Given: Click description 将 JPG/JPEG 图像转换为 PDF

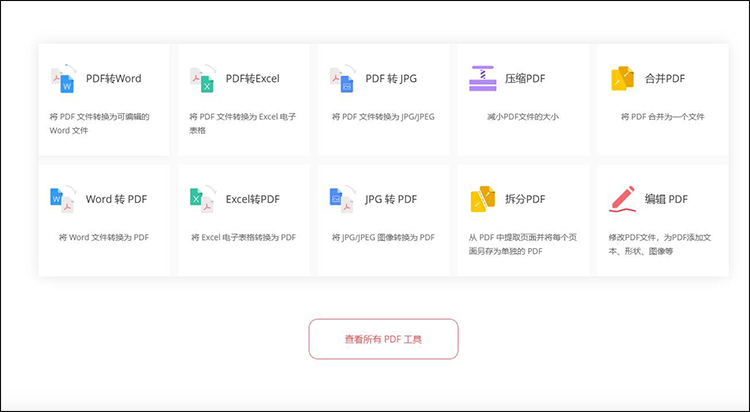Looking at the screenshot, I should pos(383,237).
